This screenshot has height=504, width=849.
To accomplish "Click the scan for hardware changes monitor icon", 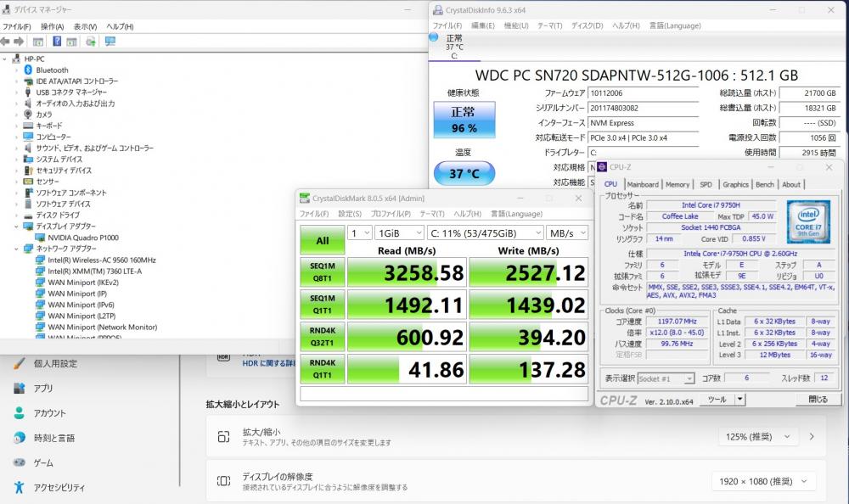I will (110, 41).
